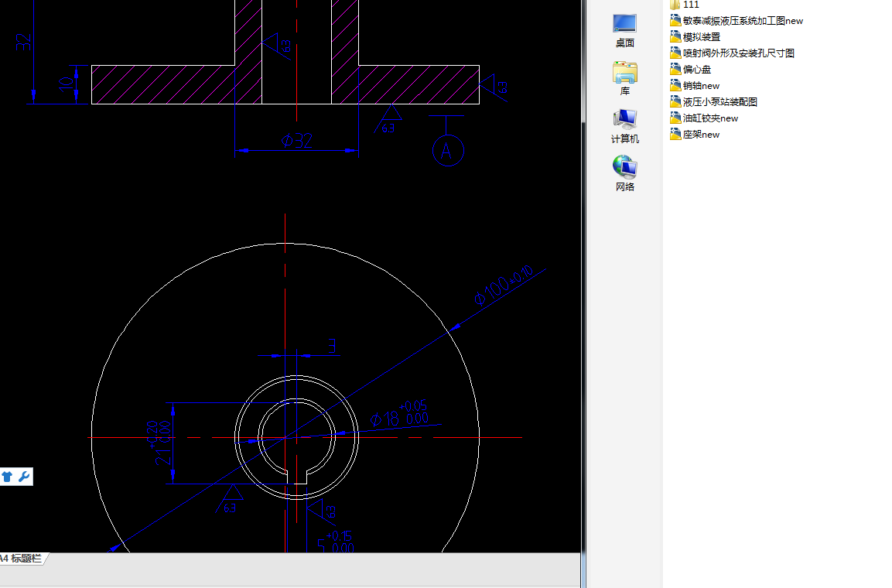Switch to the A4 标题栏 layout tab
The height and width of the screenshot is (588, 892).
22,559
